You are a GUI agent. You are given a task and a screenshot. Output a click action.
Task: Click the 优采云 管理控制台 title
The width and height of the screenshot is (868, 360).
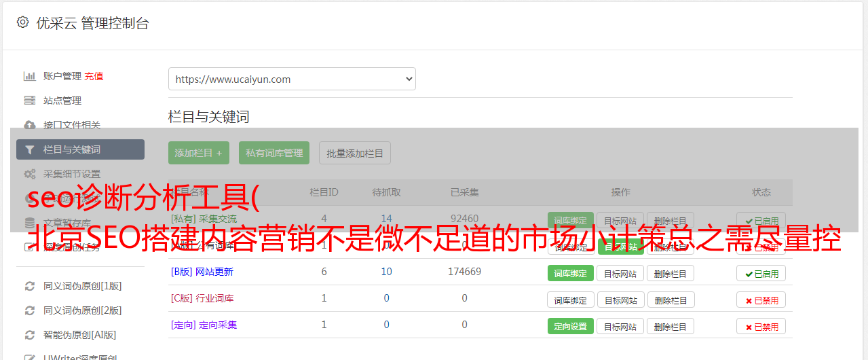92,23
